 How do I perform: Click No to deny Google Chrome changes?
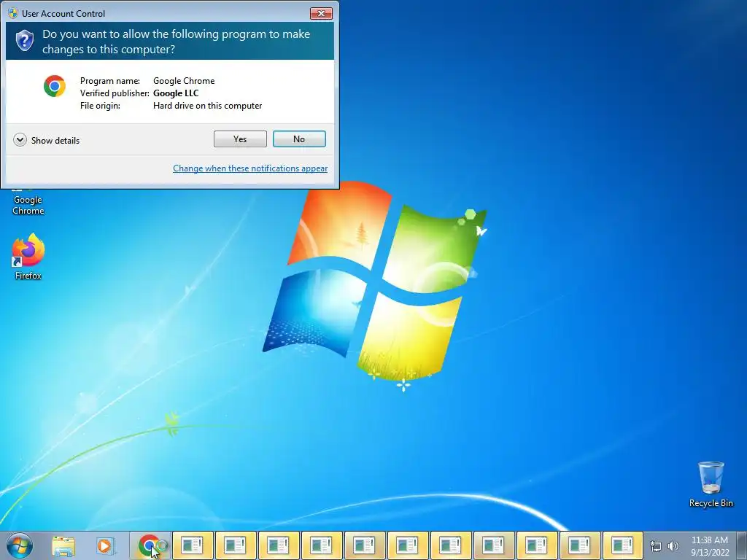tap(299, 139)
